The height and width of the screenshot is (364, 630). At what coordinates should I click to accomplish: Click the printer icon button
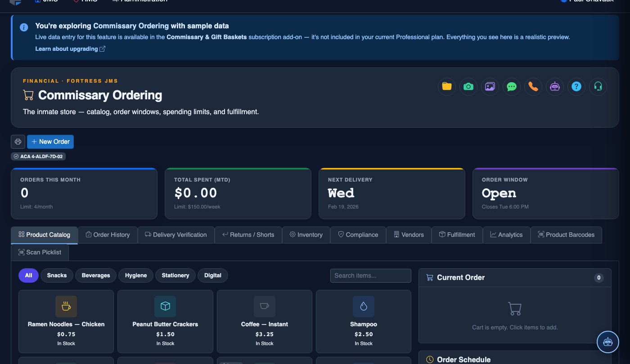tap(18, 142)
